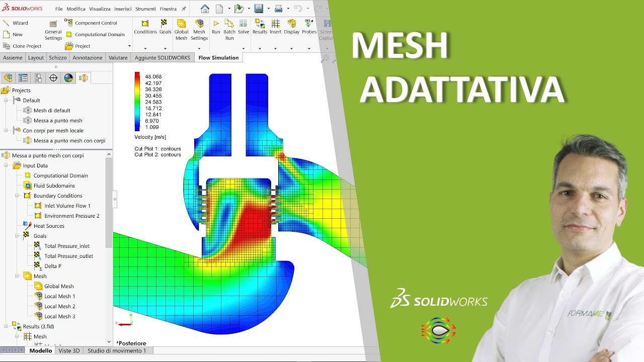Switch to the Valutare ribbon tab
Viewport: 644px width, 362px height.
pos(118,57)
